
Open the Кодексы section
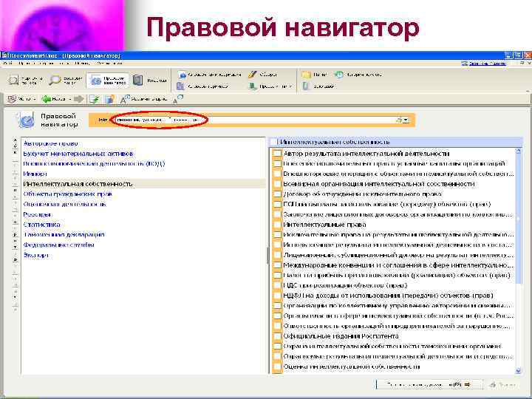(x=150, y=81)
